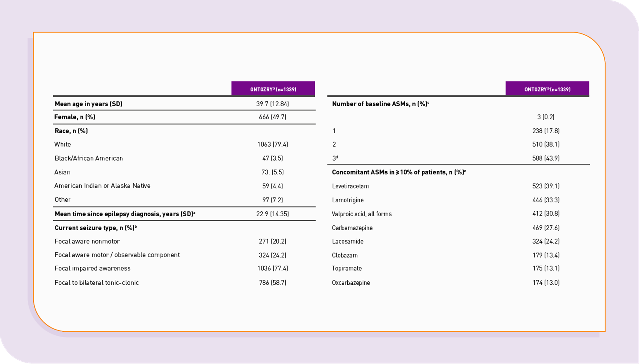
Task: Click the value 523 (39.1)
Action: (x=546, y=186)
